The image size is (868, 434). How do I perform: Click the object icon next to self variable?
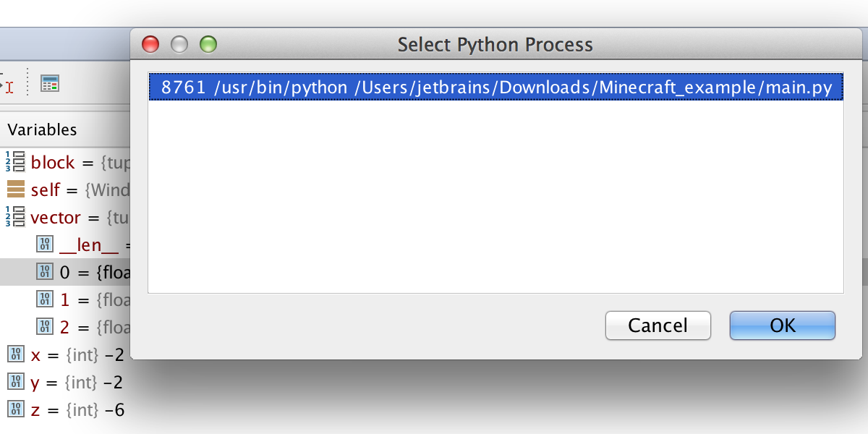[14, 190]
